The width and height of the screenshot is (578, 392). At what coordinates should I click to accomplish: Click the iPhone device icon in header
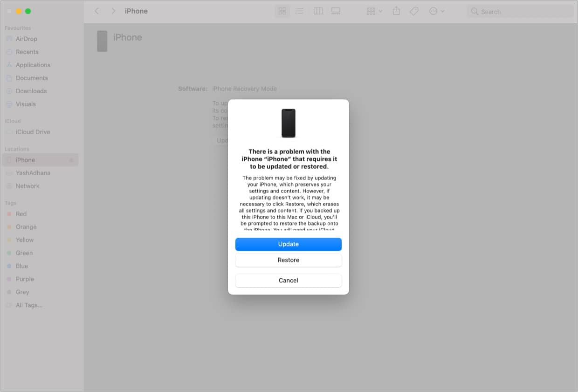click(x=102, y=41)
